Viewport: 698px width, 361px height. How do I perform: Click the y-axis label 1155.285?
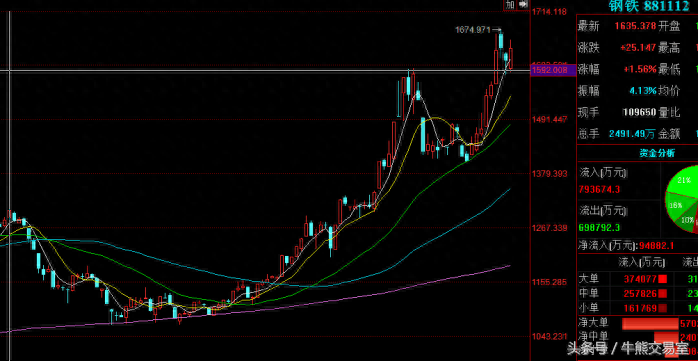click(x=549, y=282)
